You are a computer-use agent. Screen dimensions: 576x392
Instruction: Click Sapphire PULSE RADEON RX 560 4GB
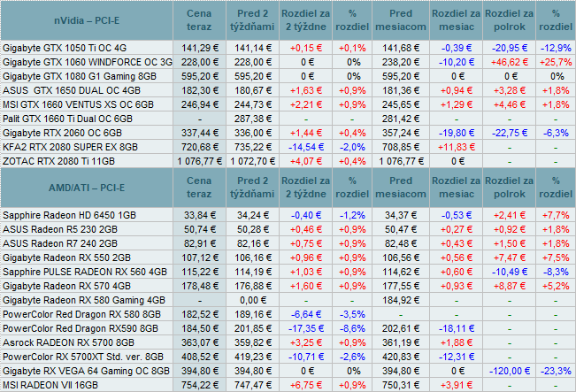coord(85,272)
